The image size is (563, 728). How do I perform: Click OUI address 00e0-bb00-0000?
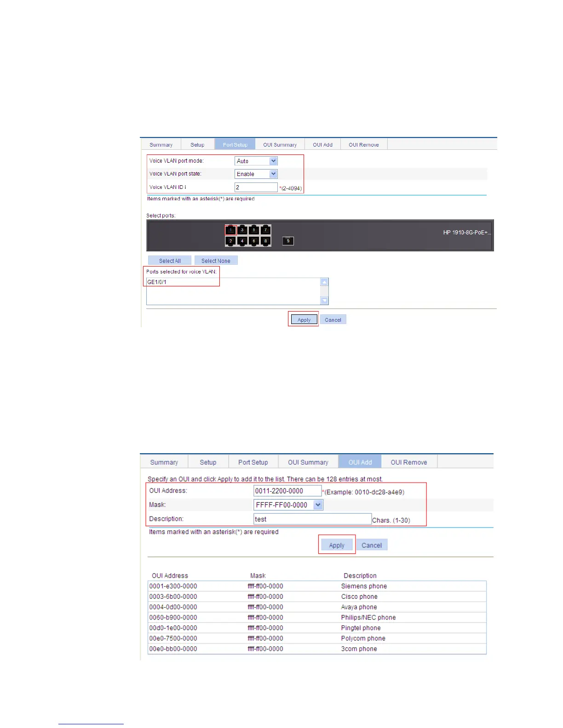pos(173,648)
